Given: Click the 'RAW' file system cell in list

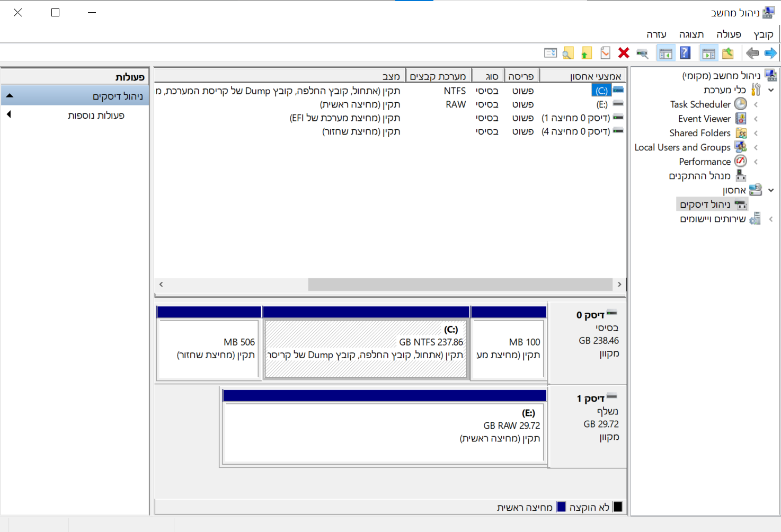Looking at the screenshot, I should click(456, 104).
